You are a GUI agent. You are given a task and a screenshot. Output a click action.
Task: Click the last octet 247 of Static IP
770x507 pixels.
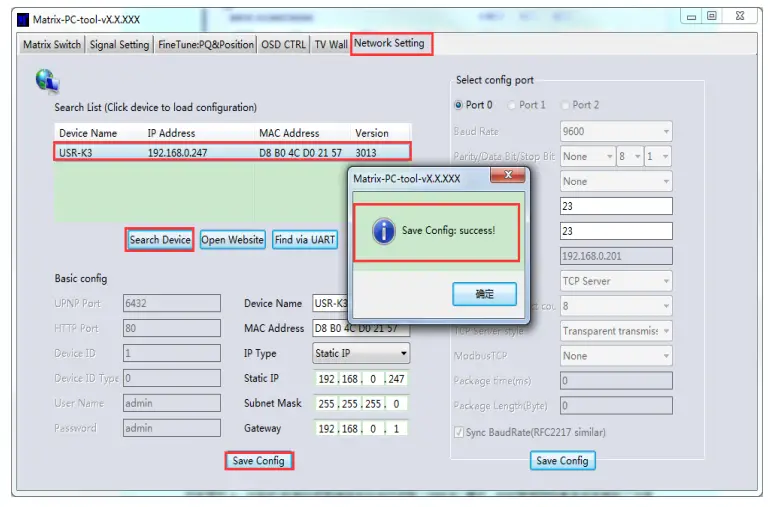(x=396, y=379)
